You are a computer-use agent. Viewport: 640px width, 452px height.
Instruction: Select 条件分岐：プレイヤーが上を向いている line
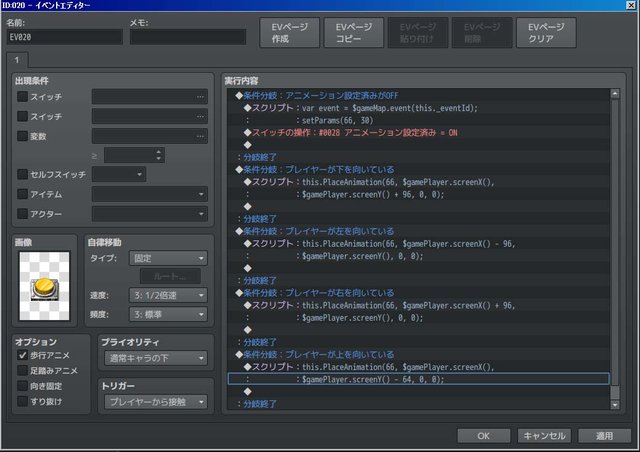[x=418, y=354]
